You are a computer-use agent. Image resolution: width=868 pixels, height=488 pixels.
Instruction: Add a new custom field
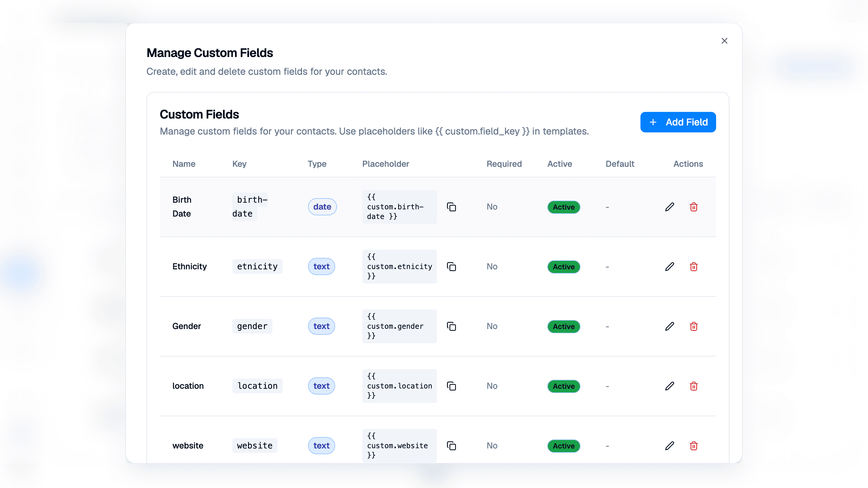pos(678,122)
